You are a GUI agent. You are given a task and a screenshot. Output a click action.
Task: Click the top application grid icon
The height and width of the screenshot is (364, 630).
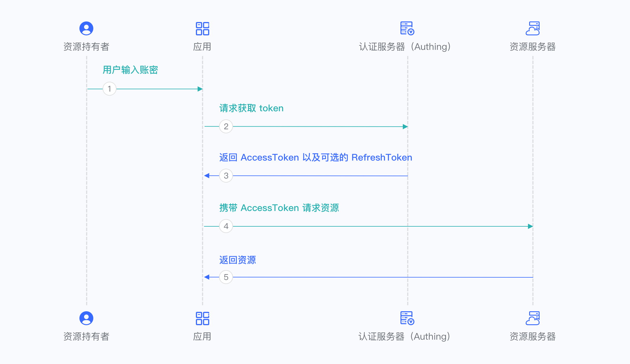[x=202, y=28]
